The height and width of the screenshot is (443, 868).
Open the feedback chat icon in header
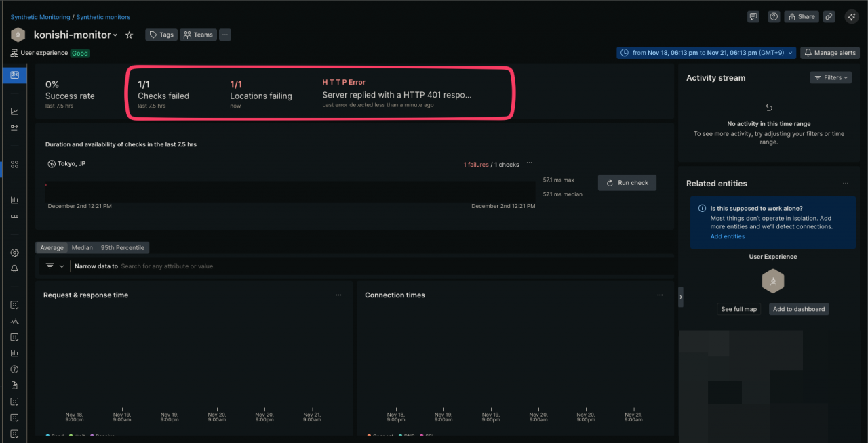[x=753, y=17]
